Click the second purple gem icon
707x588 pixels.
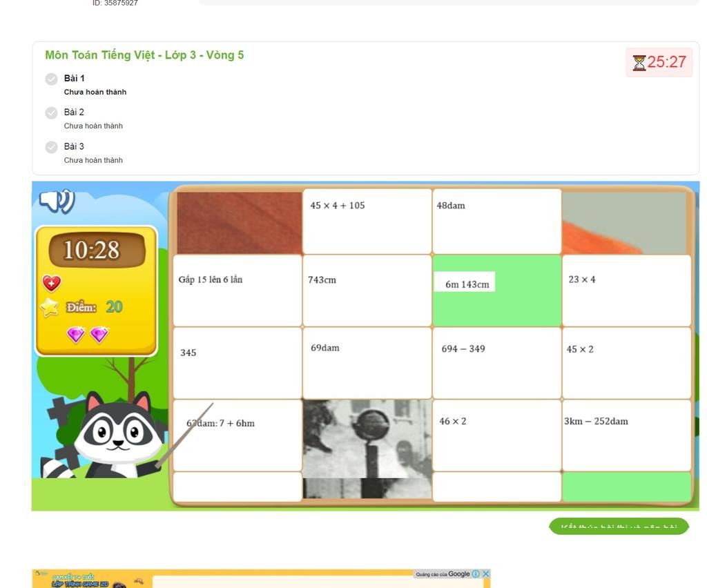click(99, 334)
